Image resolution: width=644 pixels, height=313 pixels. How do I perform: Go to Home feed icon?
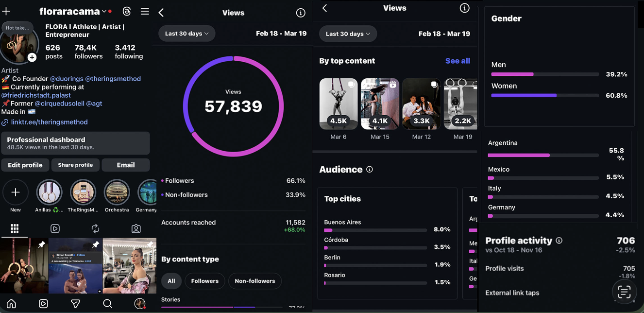(11, 304)
